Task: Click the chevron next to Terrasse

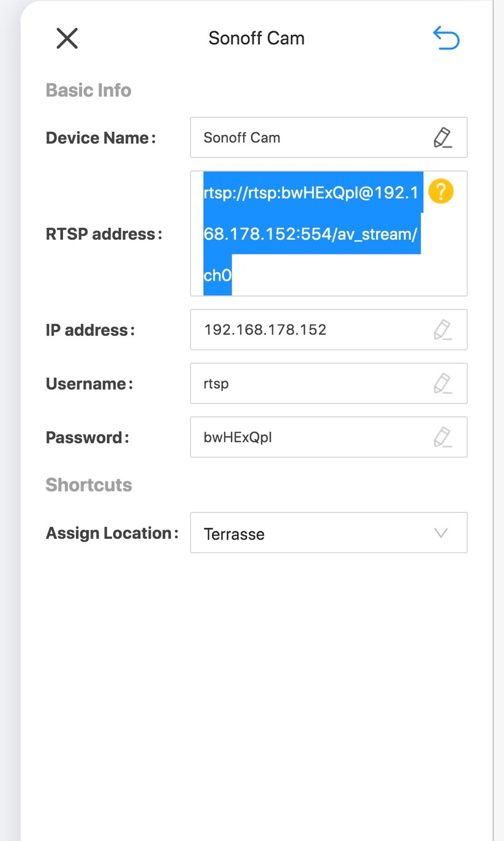Action: [x=440, y=533]
